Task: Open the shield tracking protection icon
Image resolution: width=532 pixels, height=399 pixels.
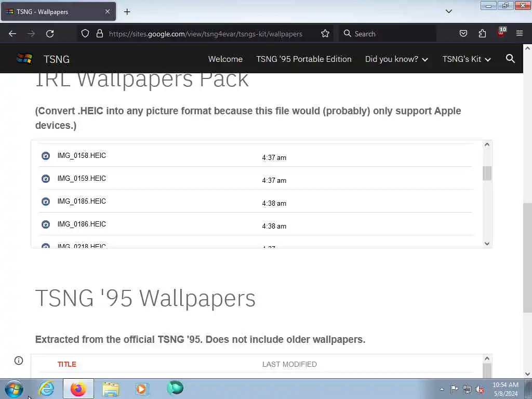Action: (x=85, y=33)
